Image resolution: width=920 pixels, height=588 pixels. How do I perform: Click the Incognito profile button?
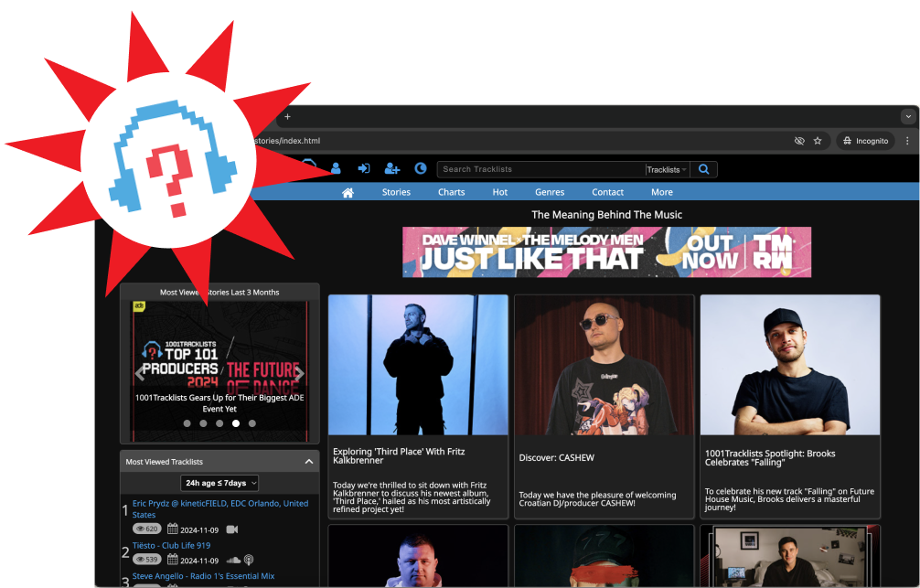[866, 141]
